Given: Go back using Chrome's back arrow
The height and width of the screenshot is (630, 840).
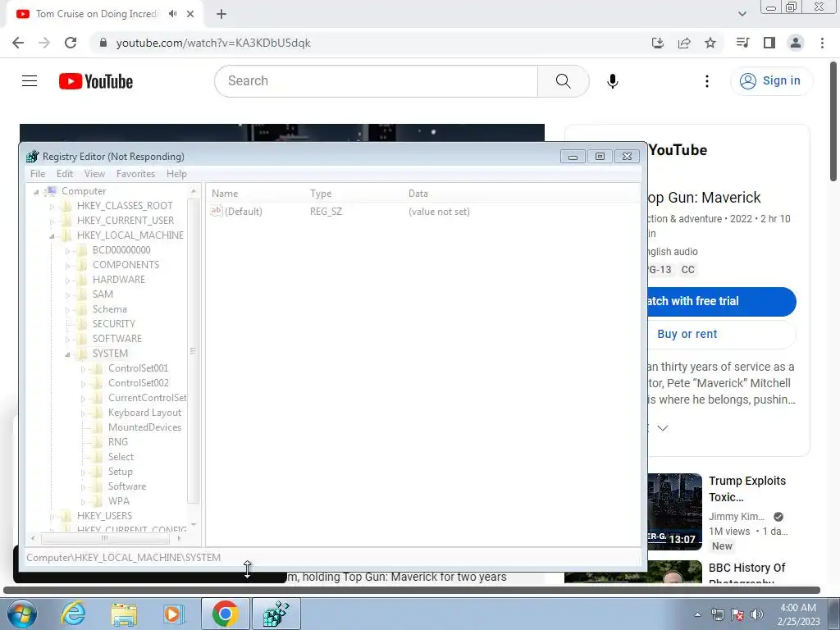Looking at the screenshot, I should pos(18,43).
